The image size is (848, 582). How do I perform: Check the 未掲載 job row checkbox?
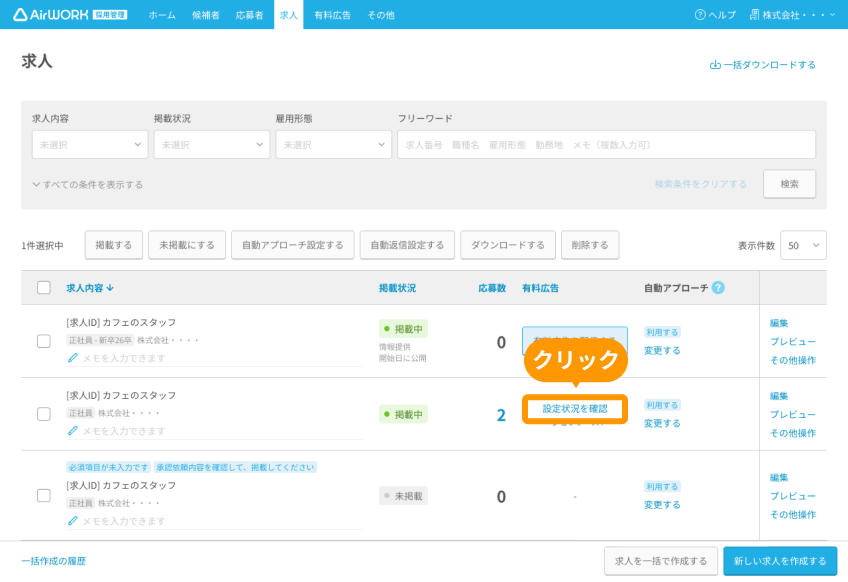[x=44, y=495]
